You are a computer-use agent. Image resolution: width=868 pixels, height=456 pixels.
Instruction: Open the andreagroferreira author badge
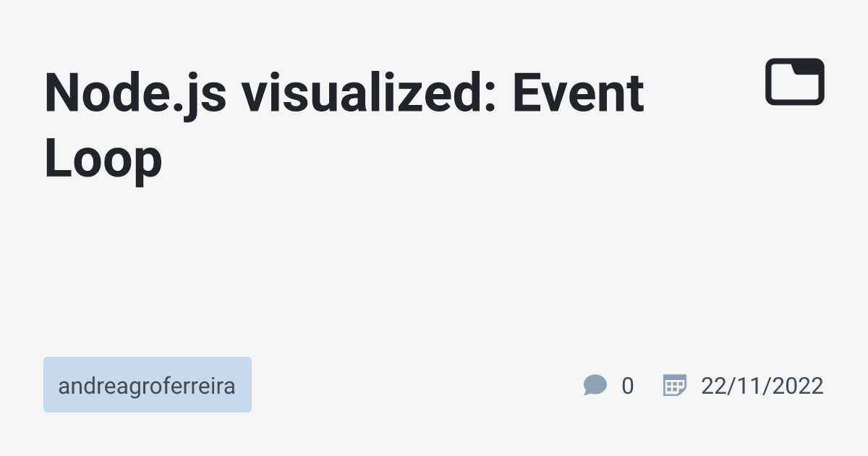click(x=148, y=385)
